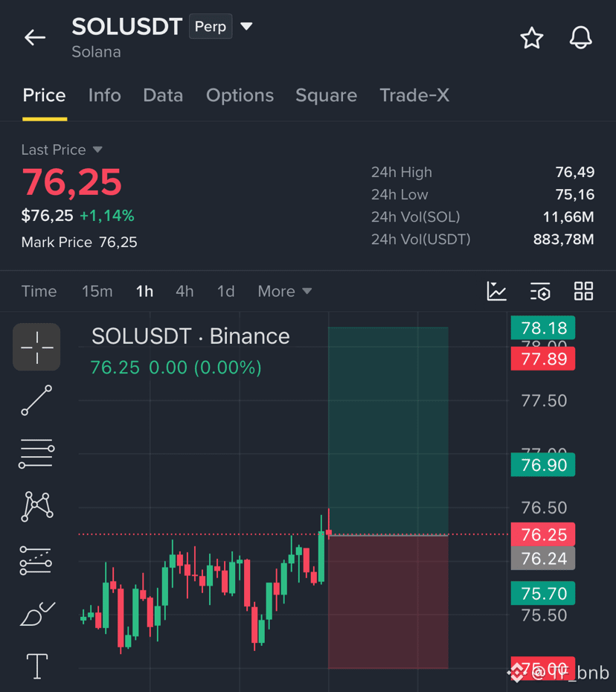Switch to the Info tab
The image size is (616, 692).
coord(105,95)
